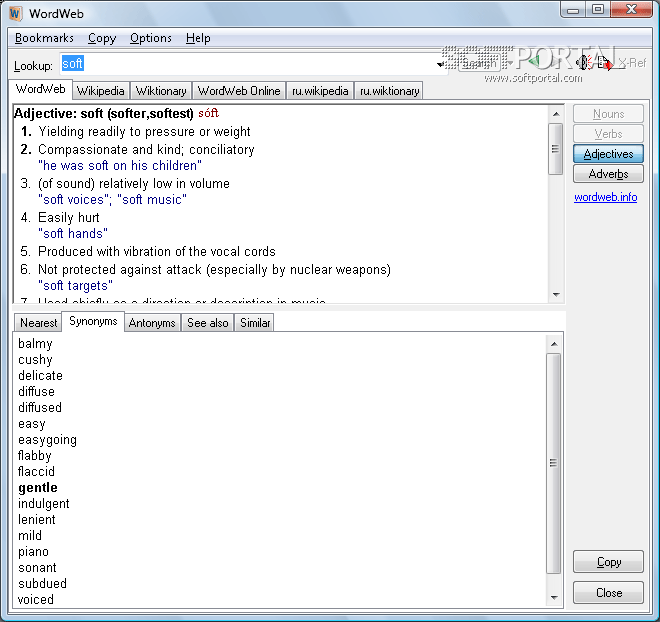The height and width of the screenshot is (622, 660).
Task: Click the synonym "balmy"
Action: pos(35,343)
